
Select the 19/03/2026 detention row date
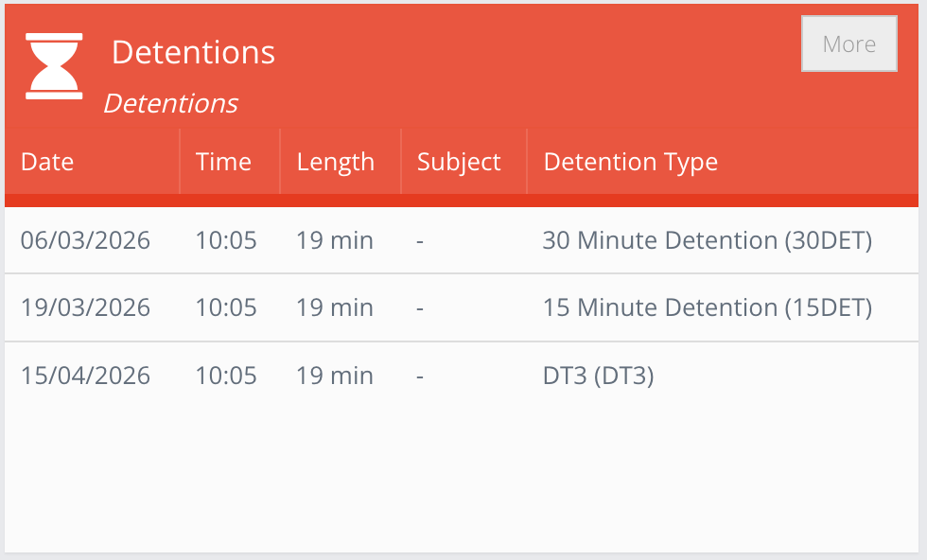point(85,307)
